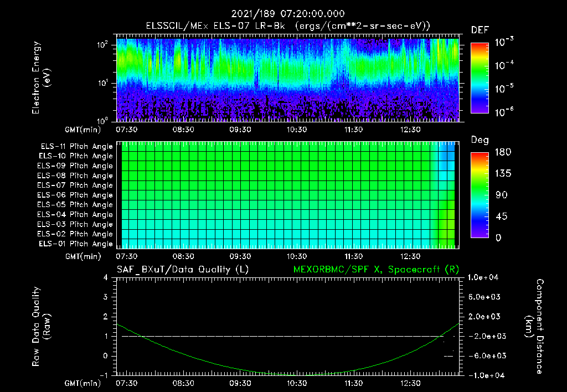Click the "45" value on Deg scale

pyautogui.click(x=502, y=216)
